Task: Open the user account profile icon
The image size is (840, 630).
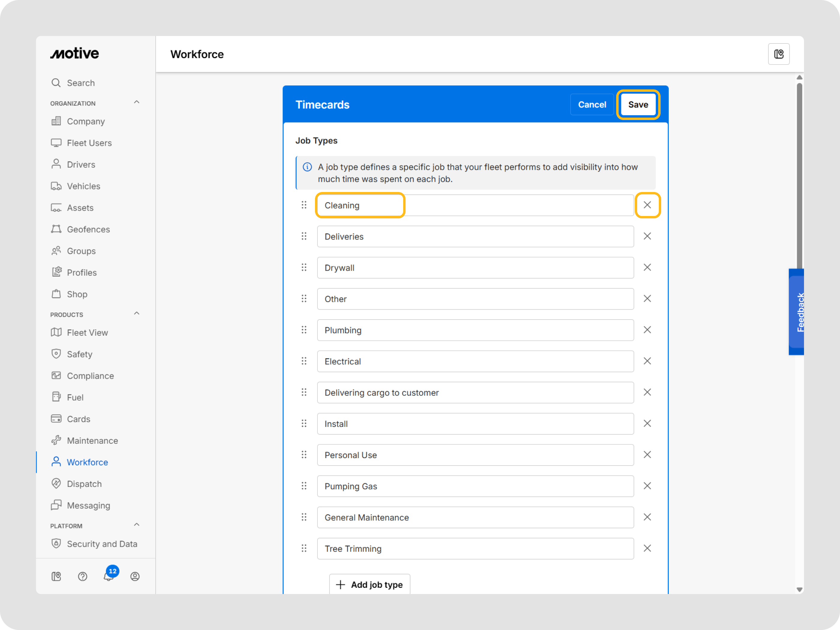Action: [x=135, y=577]
